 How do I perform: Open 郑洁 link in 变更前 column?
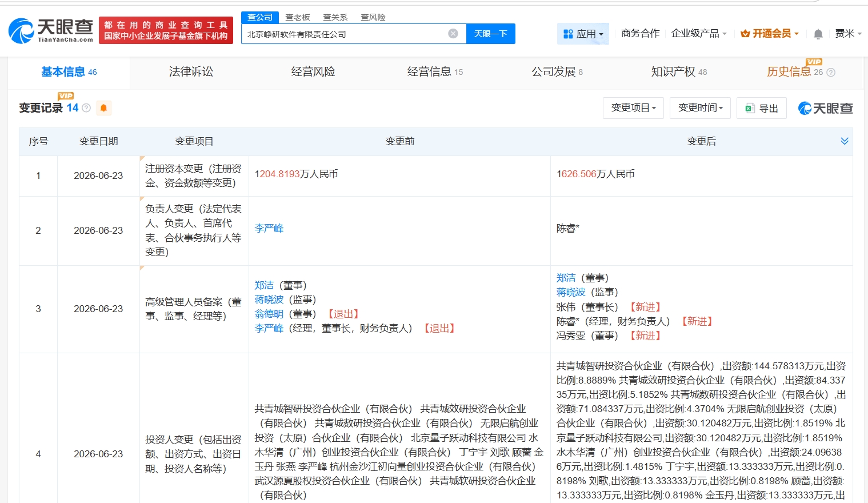[x=264, y=285]
